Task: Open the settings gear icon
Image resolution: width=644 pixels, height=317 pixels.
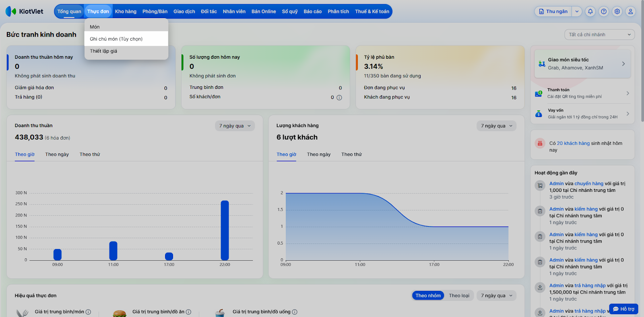Action: (x=617, y=12)
